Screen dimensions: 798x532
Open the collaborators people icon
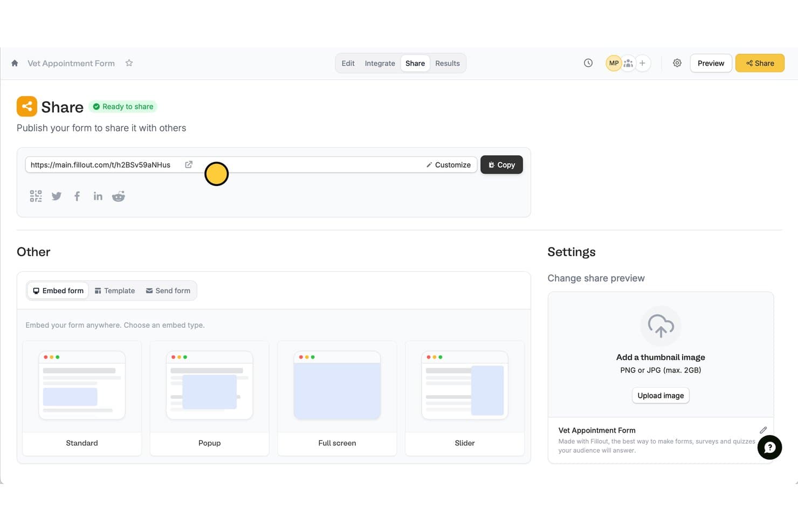628,63
